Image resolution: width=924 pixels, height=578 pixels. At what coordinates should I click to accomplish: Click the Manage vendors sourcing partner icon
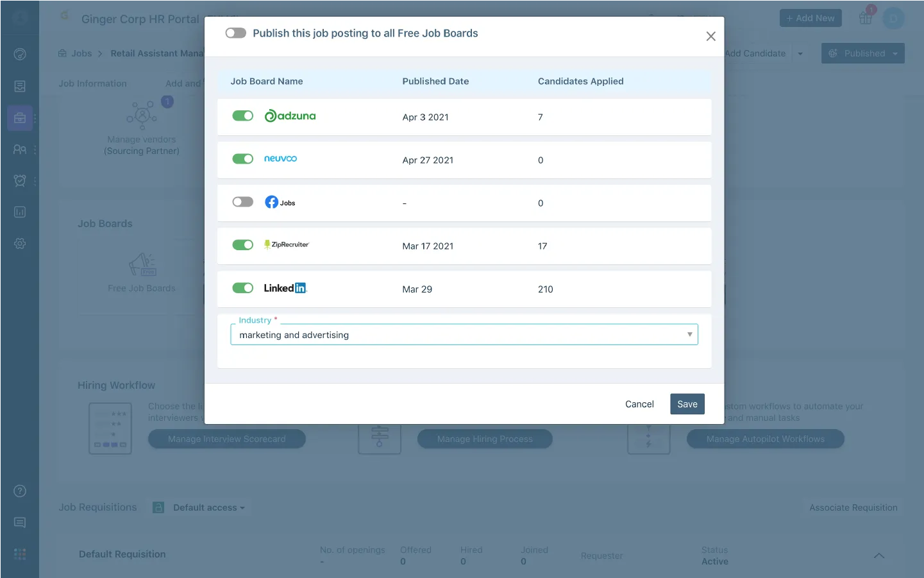[142, 115]
